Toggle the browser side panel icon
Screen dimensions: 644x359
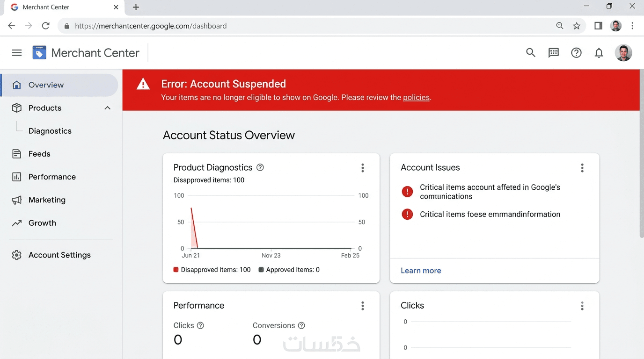point(598,26)
